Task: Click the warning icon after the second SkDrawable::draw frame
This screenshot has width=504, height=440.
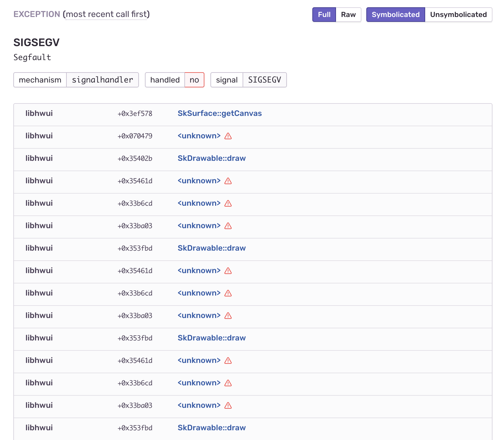Action: click(x=228, y=271)
